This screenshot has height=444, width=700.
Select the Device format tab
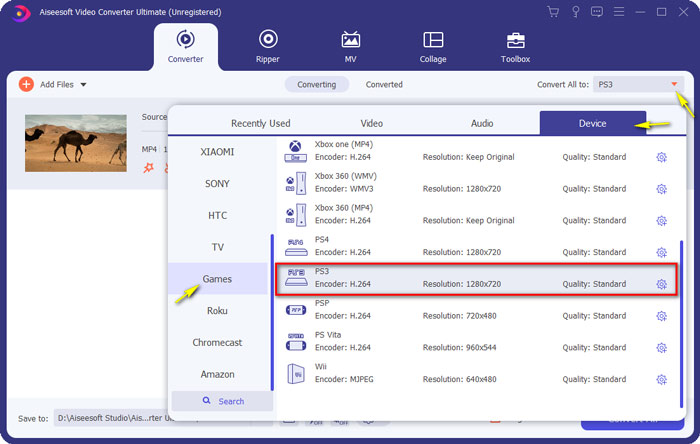click(593, 123)
